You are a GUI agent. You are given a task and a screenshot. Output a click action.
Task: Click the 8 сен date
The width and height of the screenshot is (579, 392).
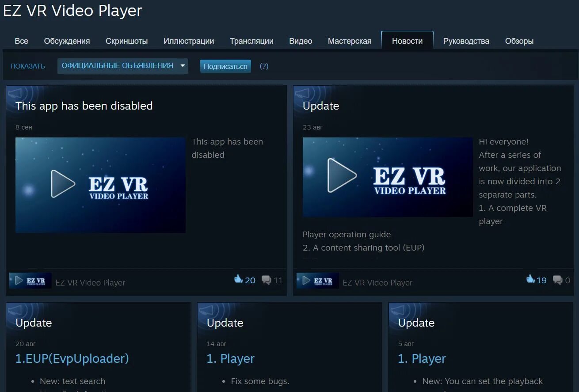pyautogui.click(x=24, y=127)
